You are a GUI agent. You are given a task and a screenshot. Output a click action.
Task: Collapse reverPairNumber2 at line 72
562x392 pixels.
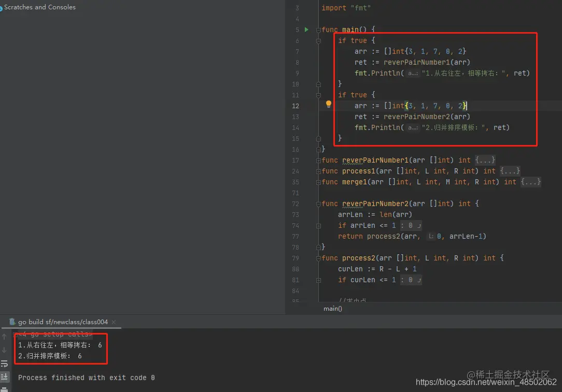[x=318, y=204]
